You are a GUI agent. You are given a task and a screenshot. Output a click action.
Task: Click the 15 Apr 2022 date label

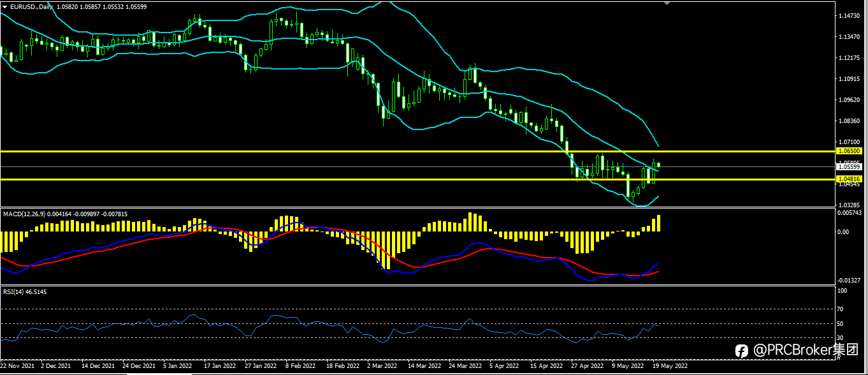pos(547,367)
